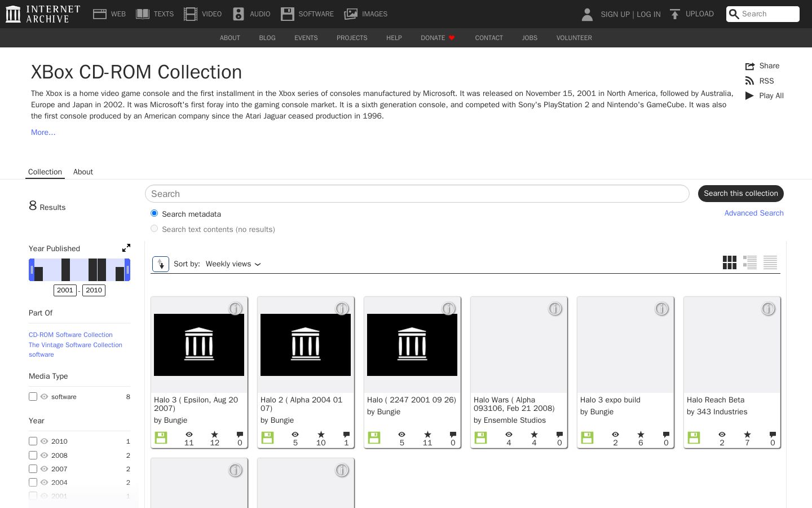This screenshot has width=812, height=508.
Task: Open the Video film-strip icon
Action: (191, 14)
